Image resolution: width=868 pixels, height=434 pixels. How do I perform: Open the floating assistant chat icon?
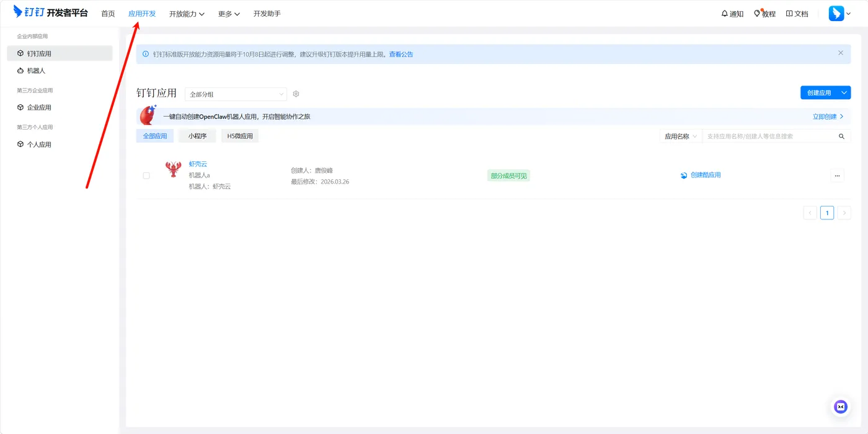click(841, 407)
